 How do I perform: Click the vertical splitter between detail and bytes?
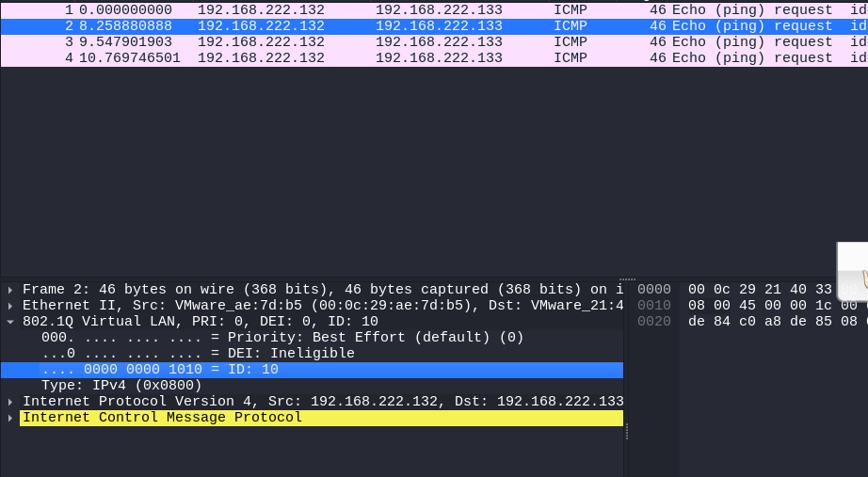(x=627, y=432)
